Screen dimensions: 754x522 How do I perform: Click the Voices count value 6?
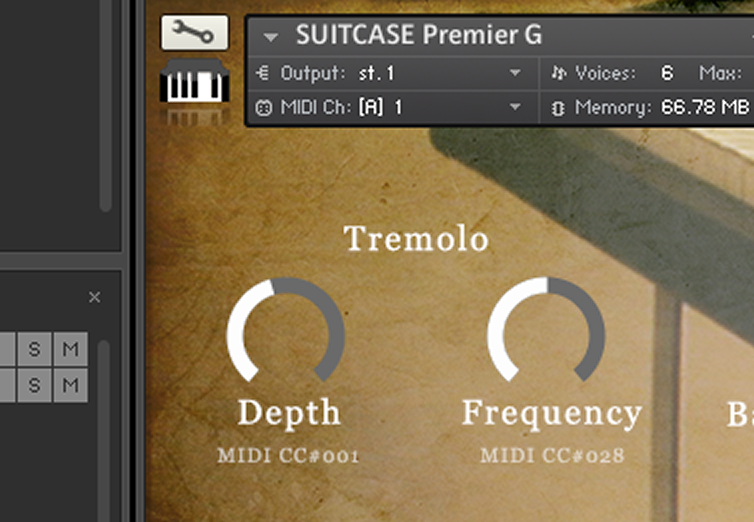pos(667,73)
